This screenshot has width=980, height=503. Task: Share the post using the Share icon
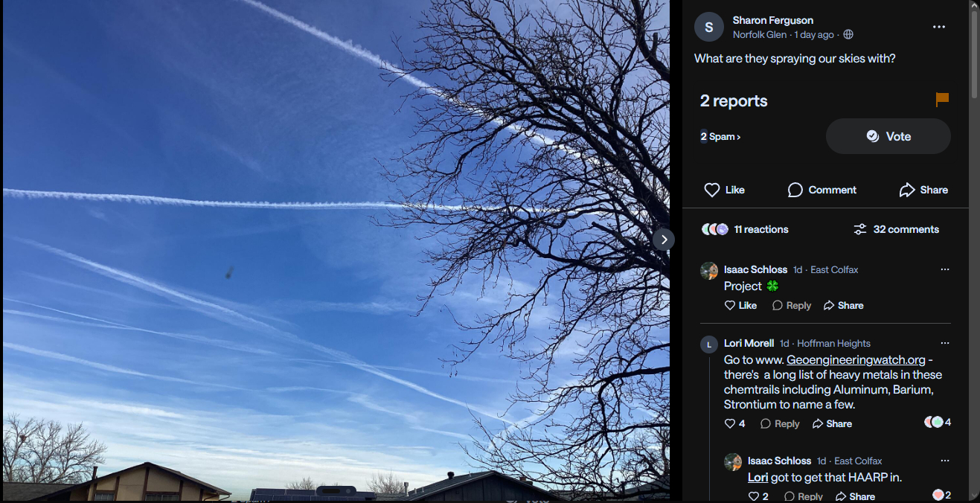click(x=923, y=190)
